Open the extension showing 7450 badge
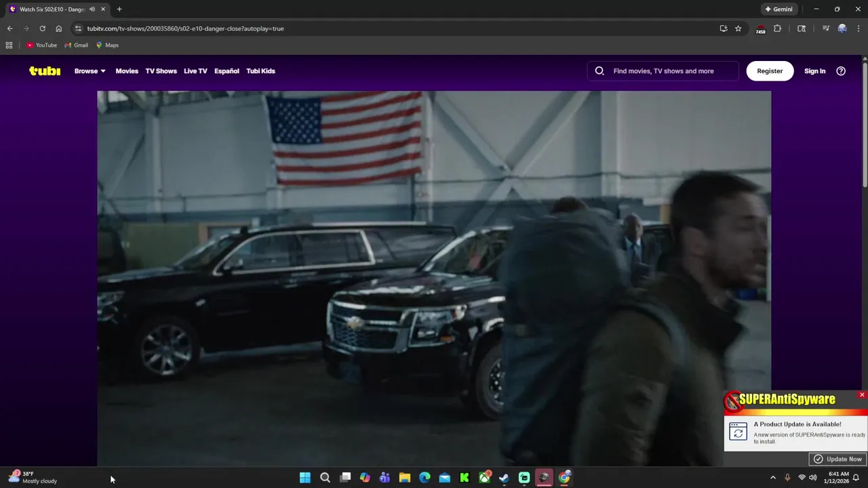Viewport: 868px width, 488px height. [x=760, y=29]
